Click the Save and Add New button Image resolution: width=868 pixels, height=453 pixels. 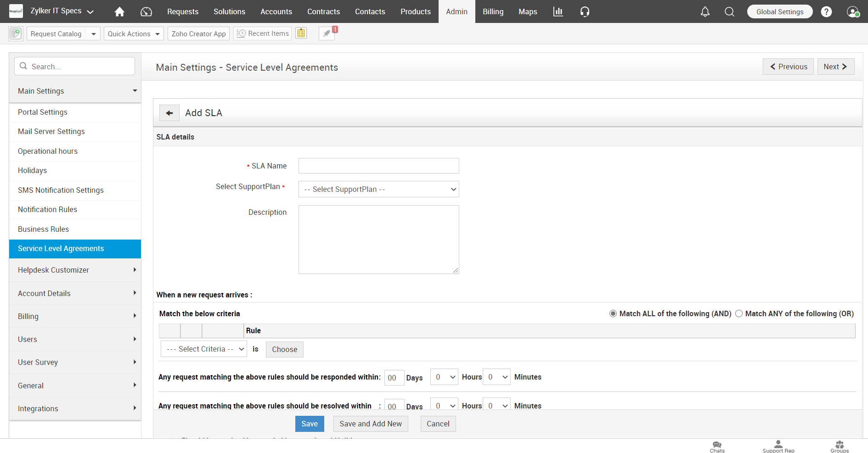click(371, 424)
